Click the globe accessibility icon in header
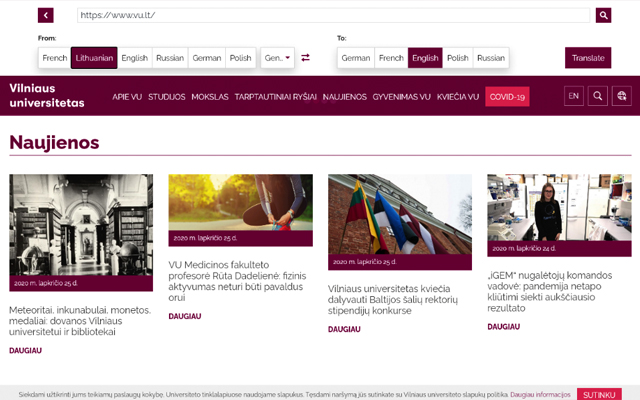This screenshot has width=640, height=400. [x=622, y=96]
